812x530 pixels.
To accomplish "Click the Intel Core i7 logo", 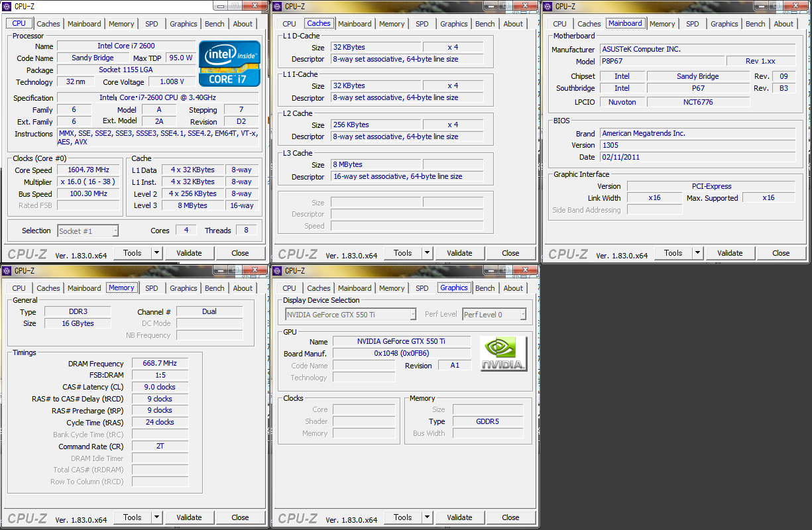I will 229,64.
